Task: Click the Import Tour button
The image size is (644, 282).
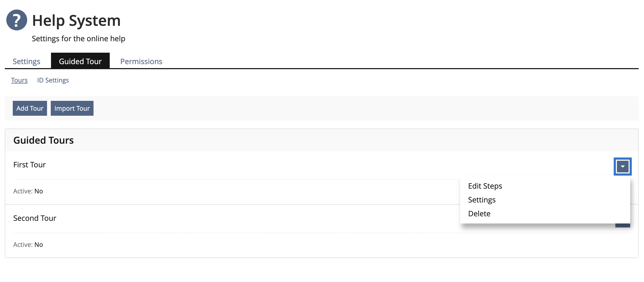Action: point(72,108)
